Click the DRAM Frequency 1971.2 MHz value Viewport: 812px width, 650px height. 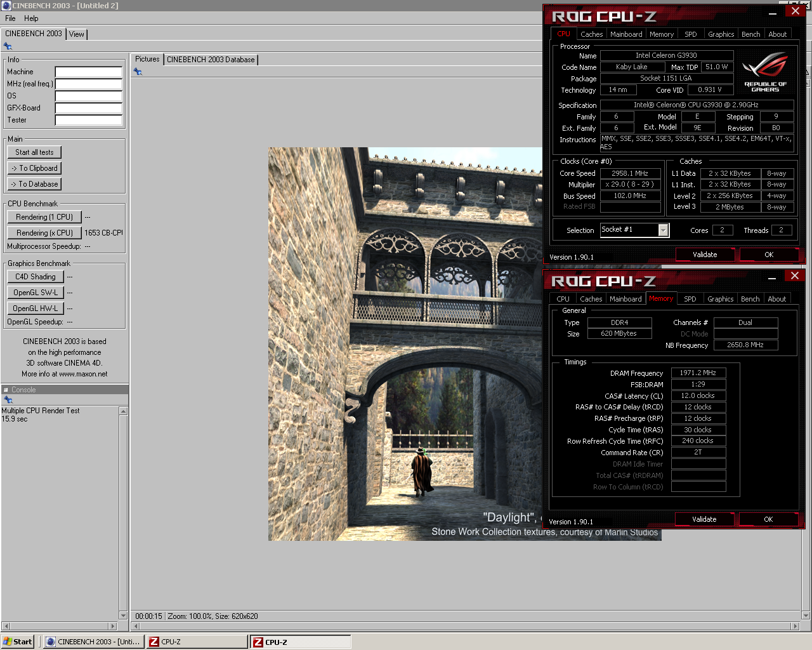698,373
